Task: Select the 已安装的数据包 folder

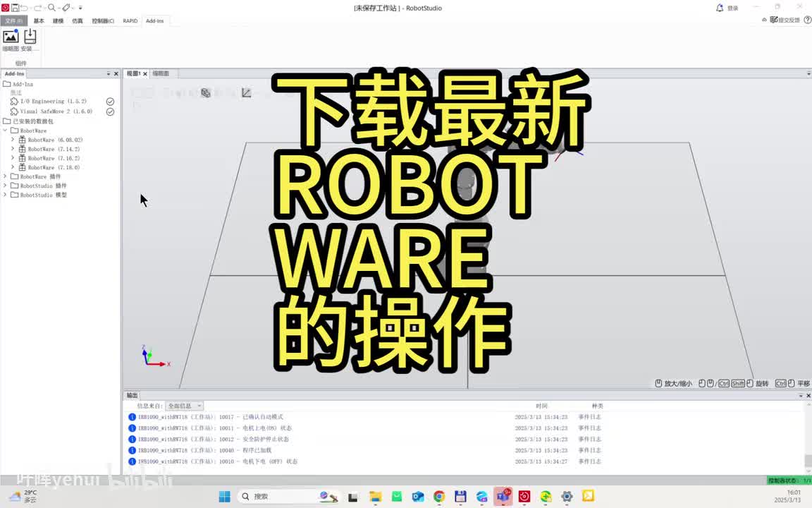Action: (x=28, y=121)
